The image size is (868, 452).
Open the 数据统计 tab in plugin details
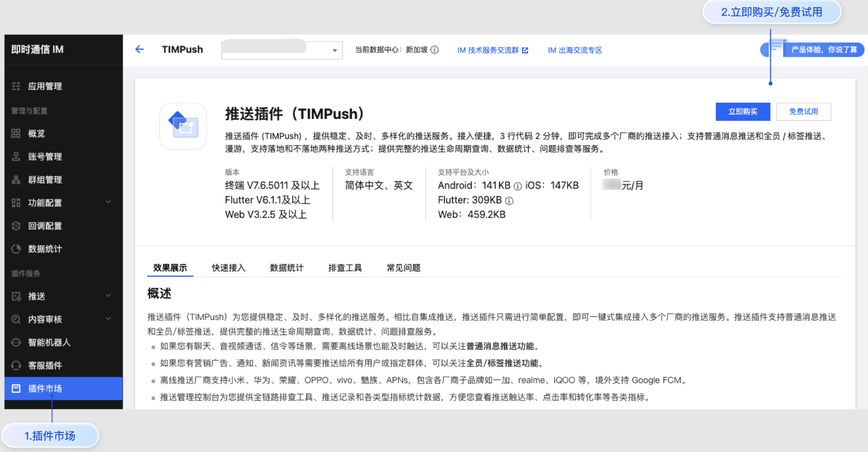(287, 268)
